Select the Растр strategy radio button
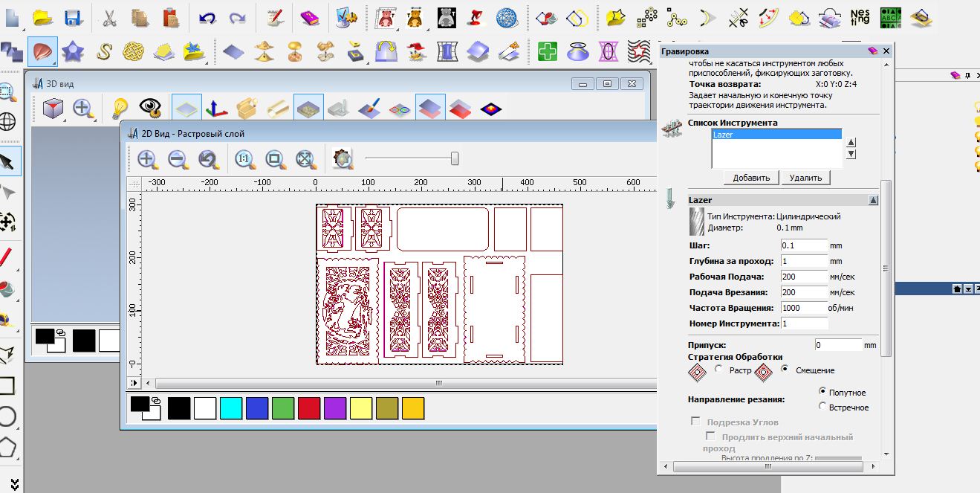The height and width of the screenshot is (493, 980). click(x=718, y=369)
